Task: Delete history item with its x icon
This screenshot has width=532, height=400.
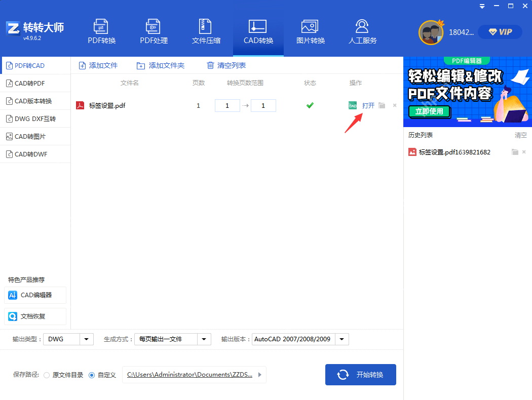Action: pos(524,152)
